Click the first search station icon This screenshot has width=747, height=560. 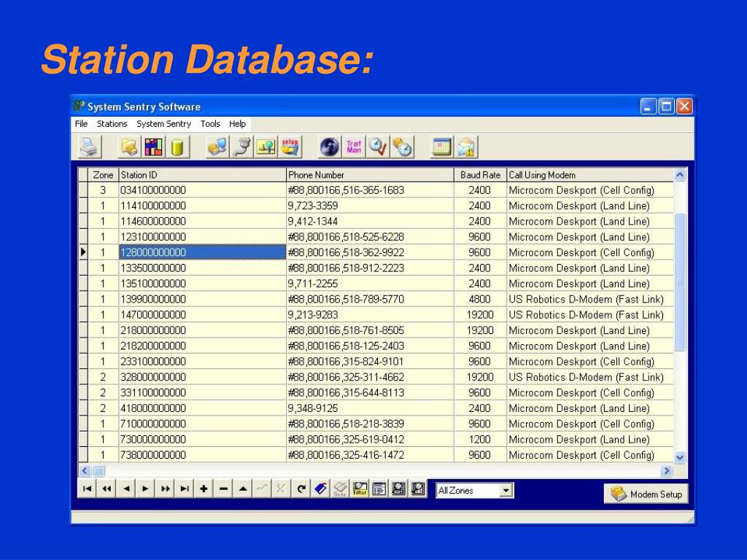tap(398, 489)
